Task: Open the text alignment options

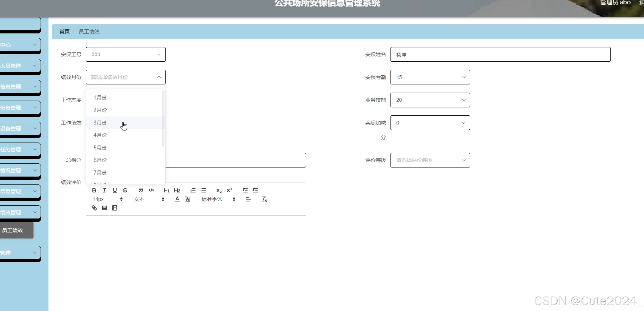Action: point(248,199)
